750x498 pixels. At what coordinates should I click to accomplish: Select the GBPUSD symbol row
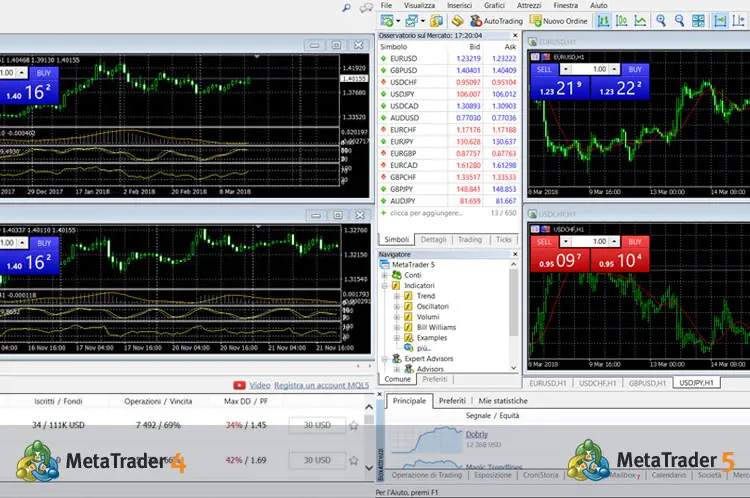448,70
